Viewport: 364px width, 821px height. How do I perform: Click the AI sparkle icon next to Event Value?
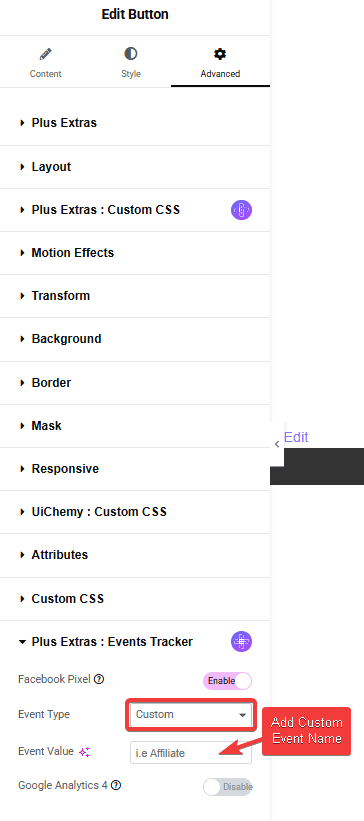click(x=84, y=752)
